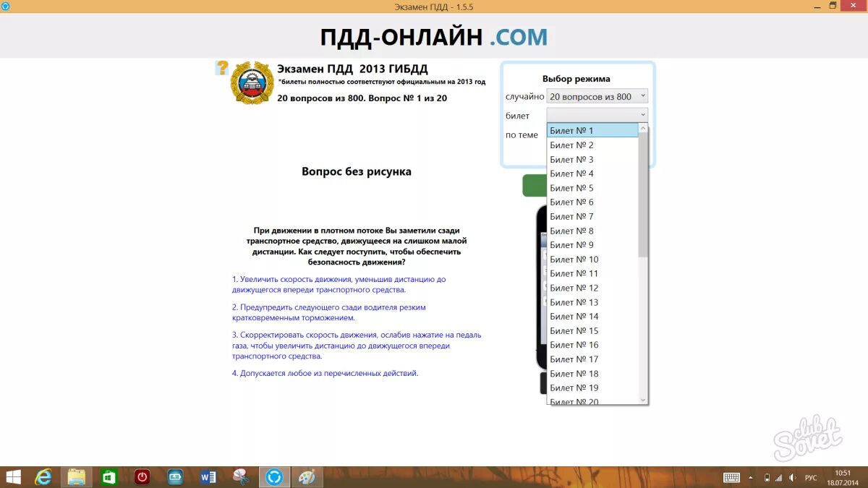Viewport: 868px width, 488px height.
Task: Click the 'Экзамен ПДД 2013 ГИБДД' title
Action: coord(353,69)
